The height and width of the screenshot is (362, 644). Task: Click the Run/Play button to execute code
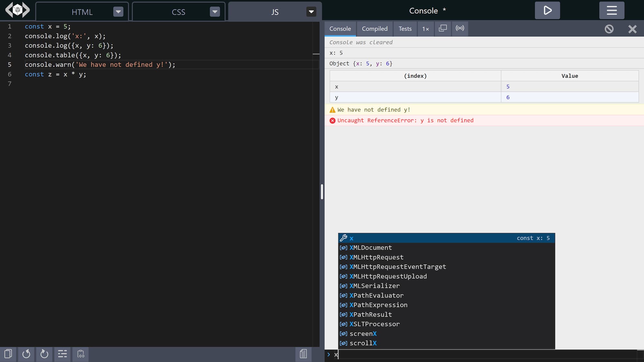tap(547, 10)
